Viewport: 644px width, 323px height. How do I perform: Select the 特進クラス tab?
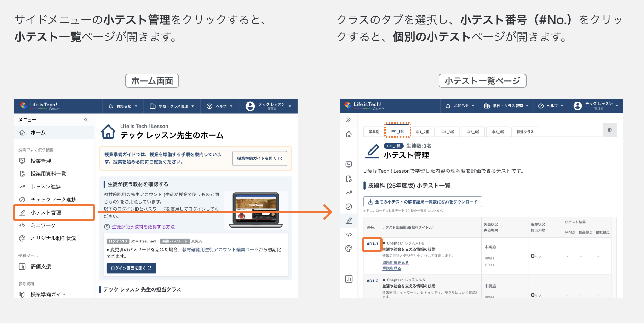tap(525, 131)
